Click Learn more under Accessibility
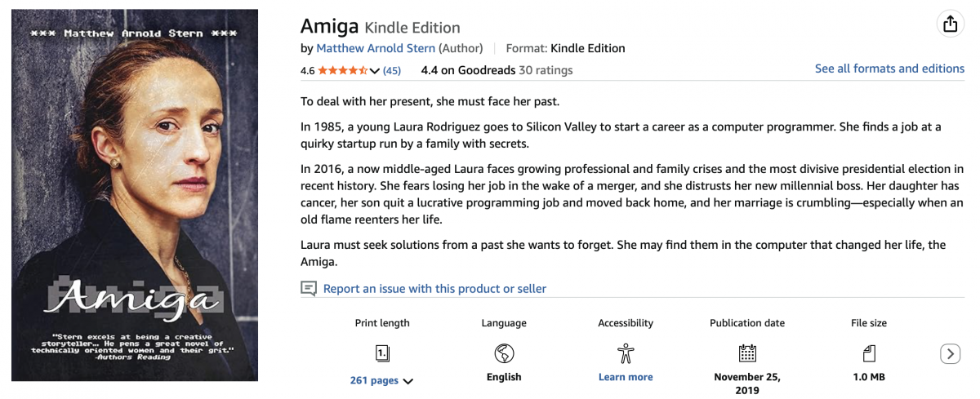Viewport: 980px width, 399px height. pos(626,377)
